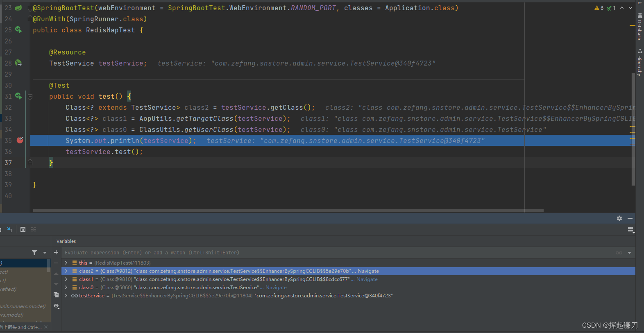Select the class1 variable row

(x=348, y=279)
